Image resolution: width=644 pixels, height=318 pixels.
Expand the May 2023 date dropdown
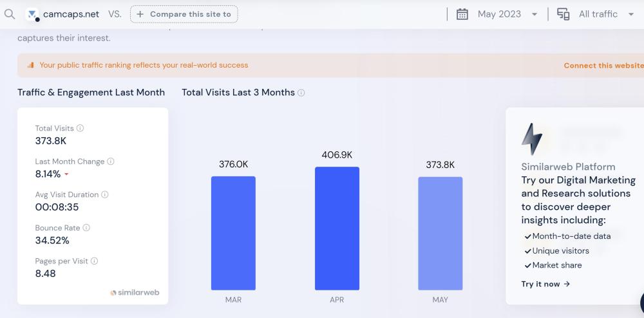(535, 14)
